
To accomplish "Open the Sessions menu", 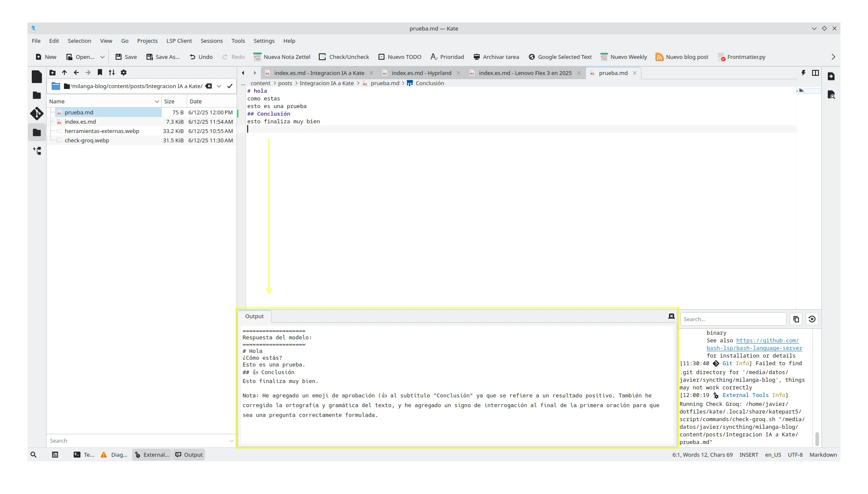I will [x=211, y=41].
